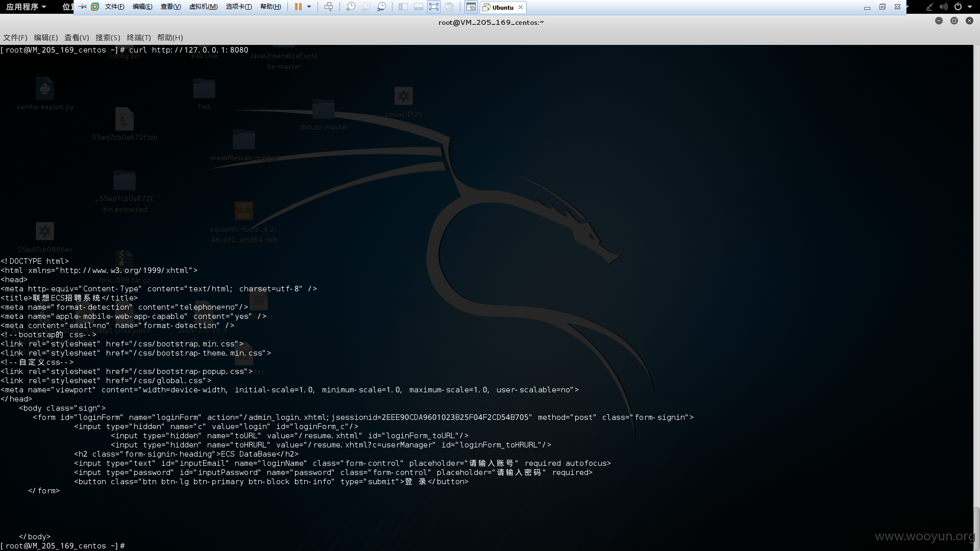Image resolution: width=980 pixels, height=551 pixels.
Task: Click the ECS DataBase heading line
Action: coord(186,454)
